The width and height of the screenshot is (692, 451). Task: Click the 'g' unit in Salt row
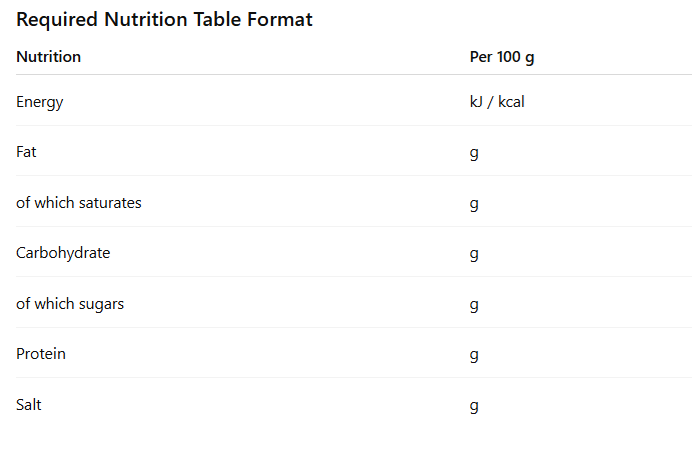(474, 406)
